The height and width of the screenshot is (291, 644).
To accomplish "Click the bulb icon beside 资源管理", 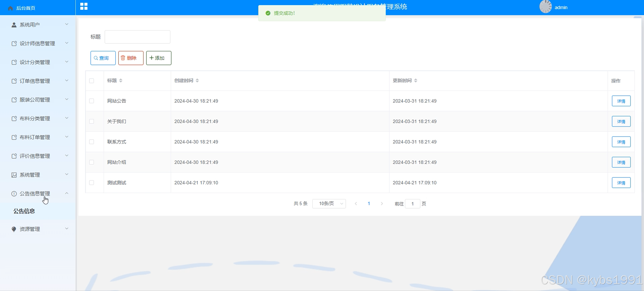I will click(14, 229).
